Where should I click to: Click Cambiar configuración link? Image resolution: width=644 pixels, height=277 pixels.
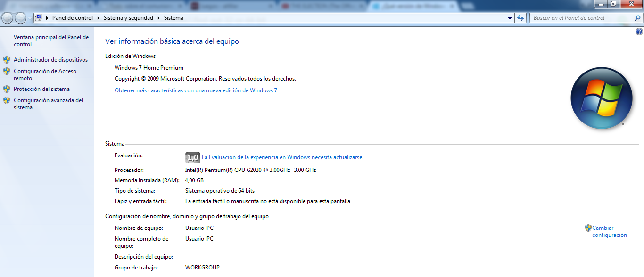610,231
